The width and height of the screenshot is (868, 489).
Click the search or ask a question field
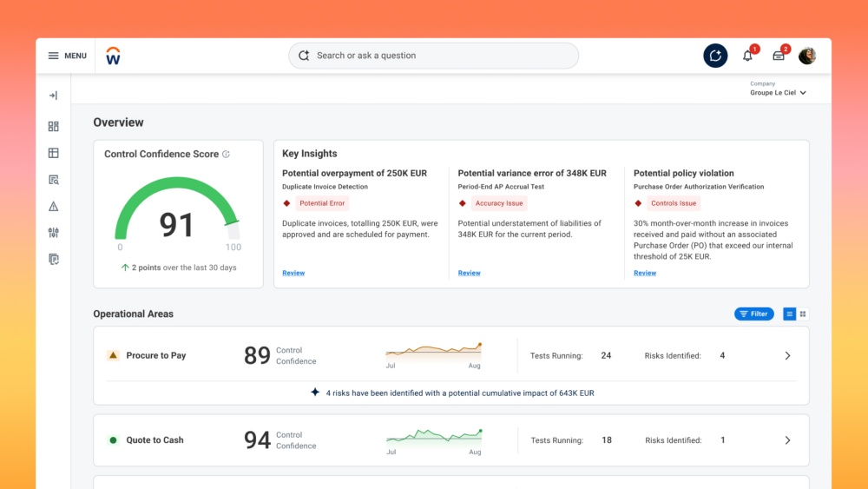[x=434, y=56]
